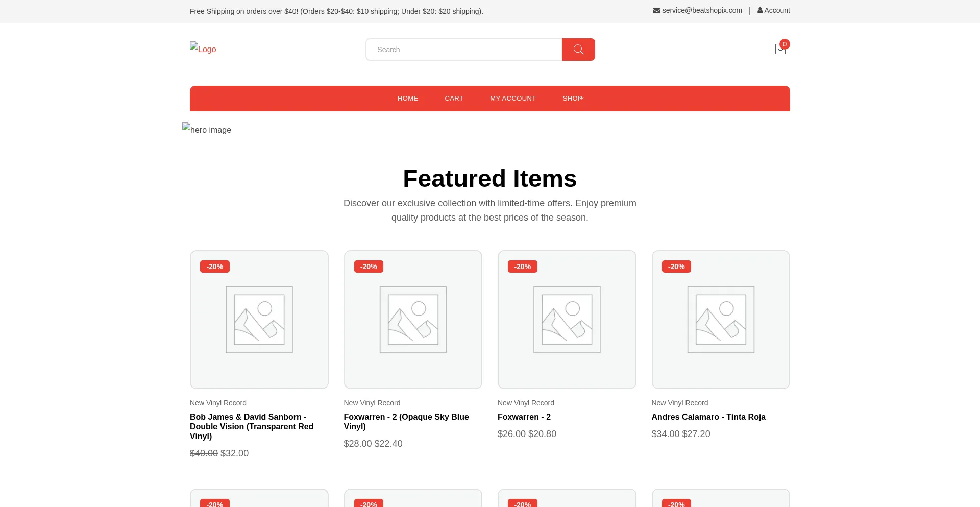
Task: Click the struck-through $34.00 price
Action: [666, 434]
